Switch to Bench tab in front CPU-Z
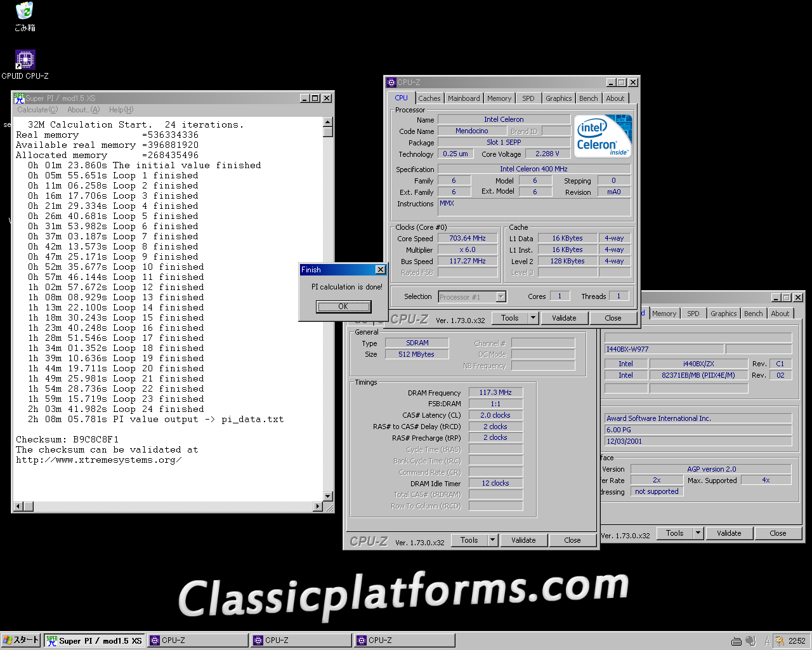Screen dimensions: 812x650 coord(589,98)
